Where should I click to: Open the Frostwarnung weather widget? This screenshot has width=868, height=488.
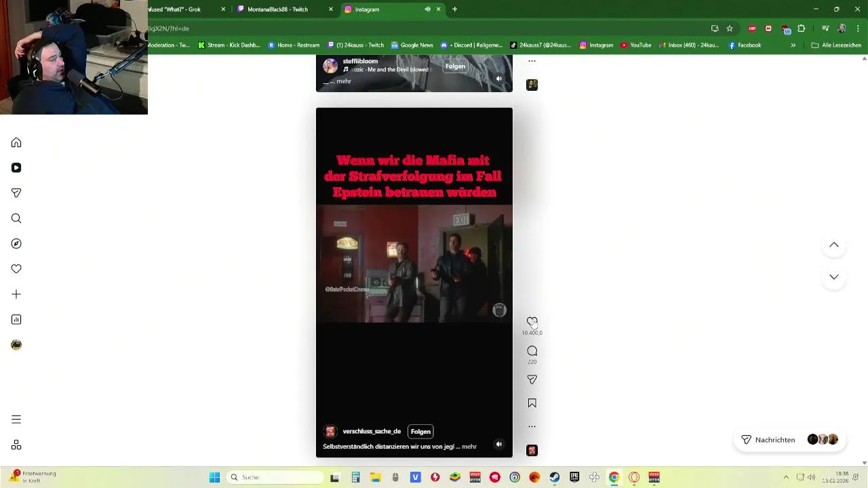pyautogui.click(x=33, y=476)
